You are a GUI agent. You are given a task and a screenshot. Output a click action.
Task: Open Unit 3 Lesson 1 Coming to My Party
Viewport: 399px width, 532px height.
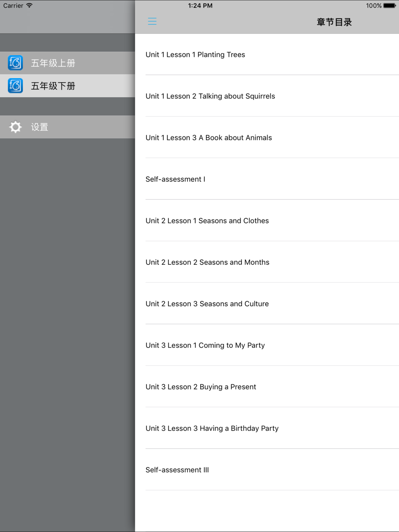point(267,345)
